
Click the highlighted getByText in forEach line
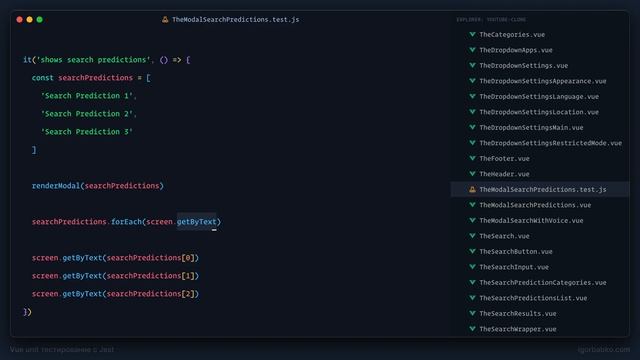(196, 222)
